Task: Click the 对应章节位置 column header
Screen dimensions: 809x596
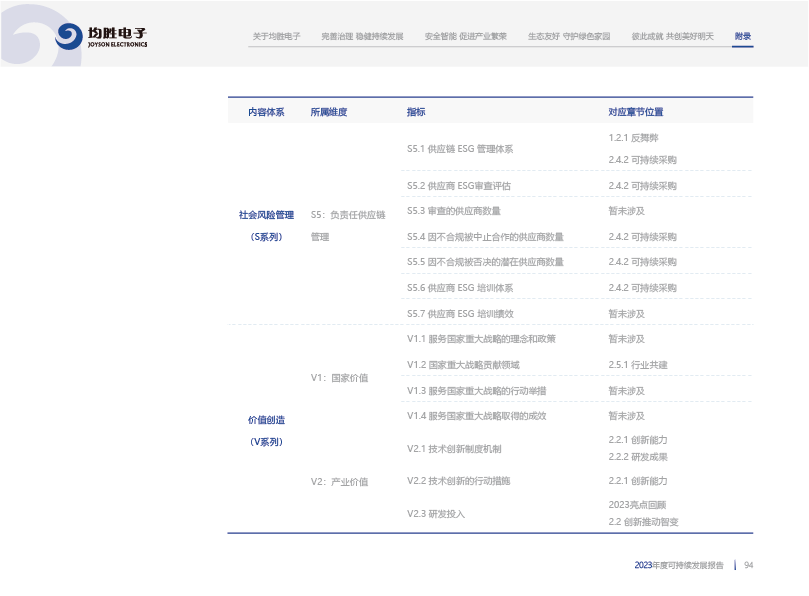Action: coord(635,112)
